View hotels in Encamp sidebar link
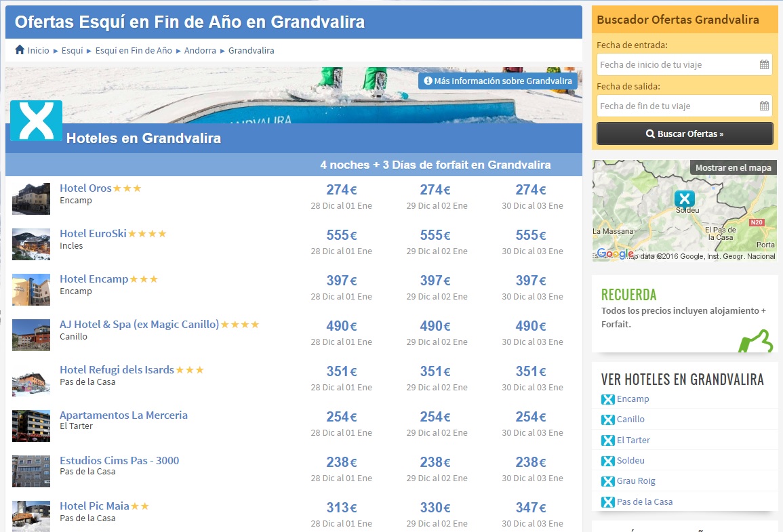Viewport: 783px width, 532px height. click(633, 398)
